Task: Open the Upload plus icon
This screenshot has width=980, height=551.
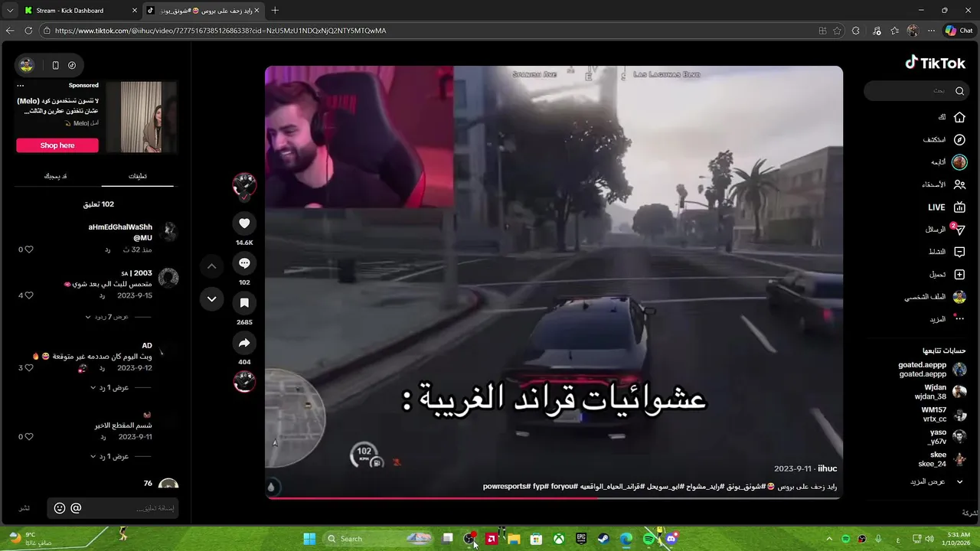Action: click(x=959, y=274)
